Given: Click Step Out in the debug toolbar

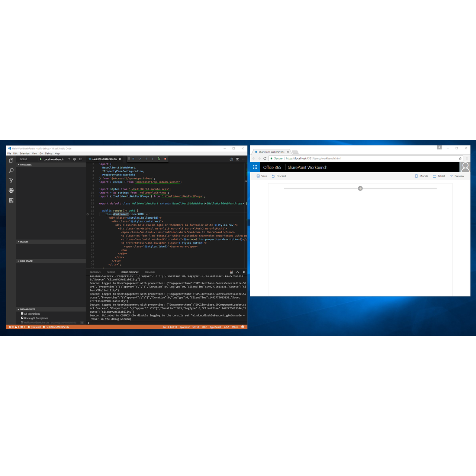Looking at the screenshot, I should tap(152, 159).
